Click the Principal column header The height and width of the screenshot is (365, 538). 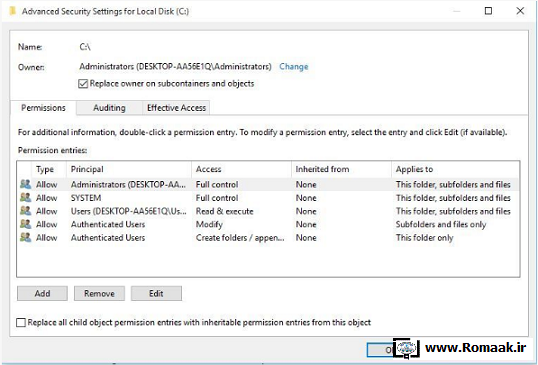pyautogui.click(x=128, y=169)
